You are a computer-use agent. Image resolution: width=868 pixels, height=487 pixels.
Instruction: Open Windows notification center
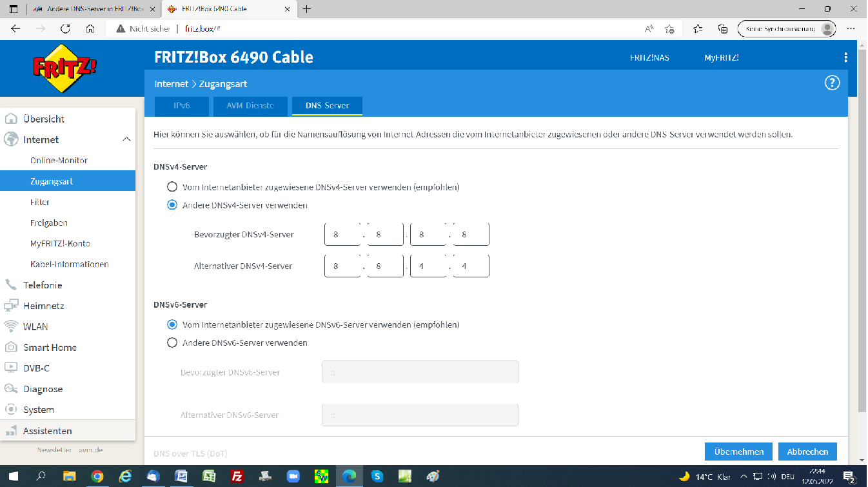[849, 477]
